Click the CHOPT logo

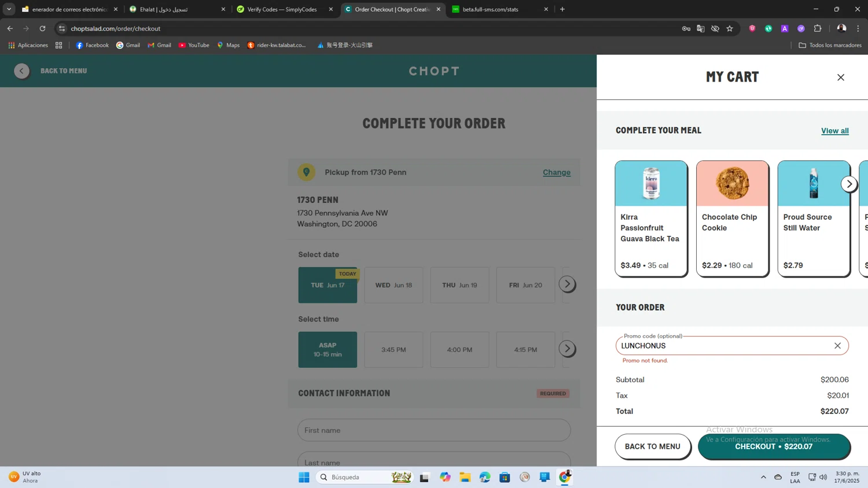(x=434, y=71)
